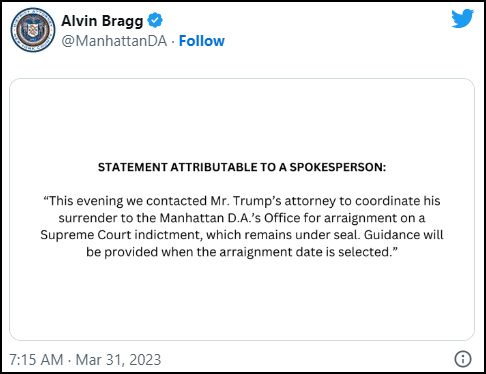The image size is (486, 374).
Task: Open the Manhattan DA seal profile picture
Action: (x=33, y=30)
